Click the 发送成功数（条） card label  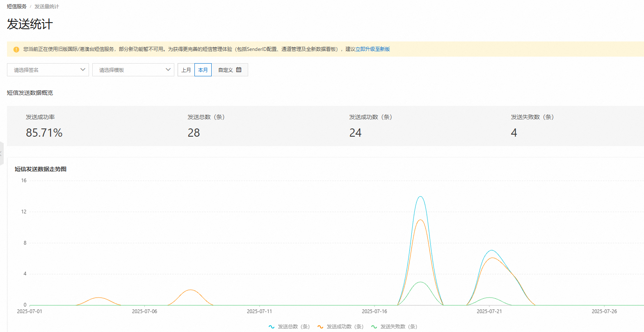(370, 117)
